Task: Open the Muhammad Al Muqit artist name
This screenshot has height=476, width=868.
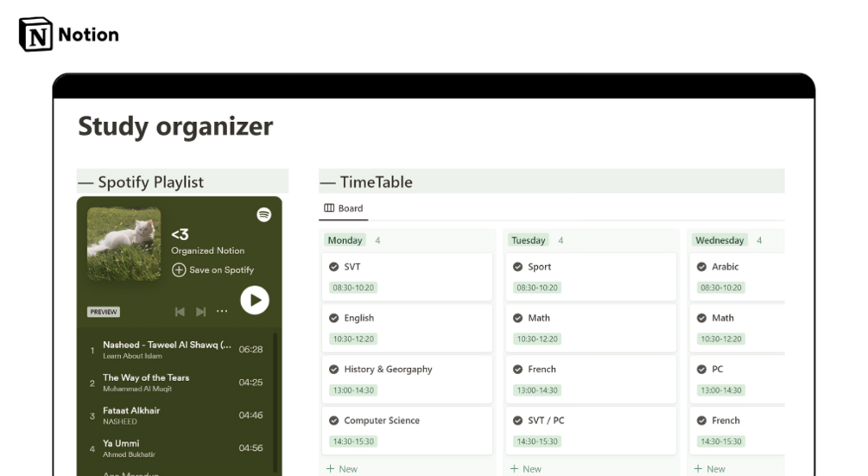Action: click(x=137, y=389)
